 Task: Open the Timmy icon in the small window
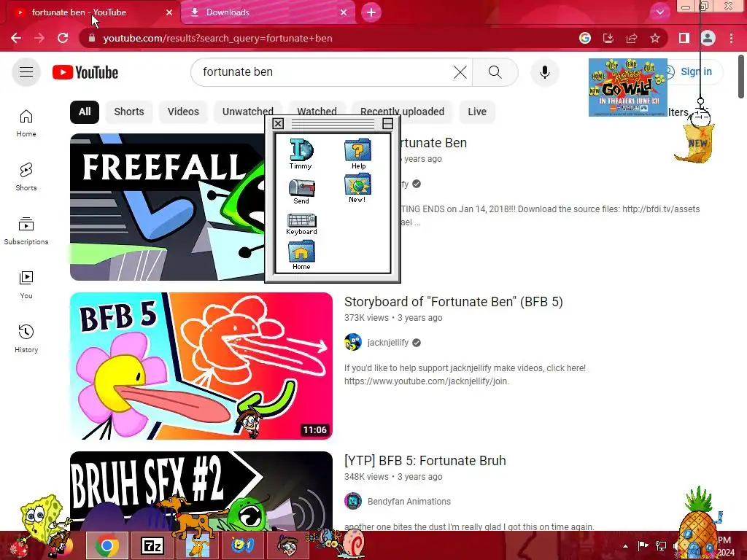[301, 154]
